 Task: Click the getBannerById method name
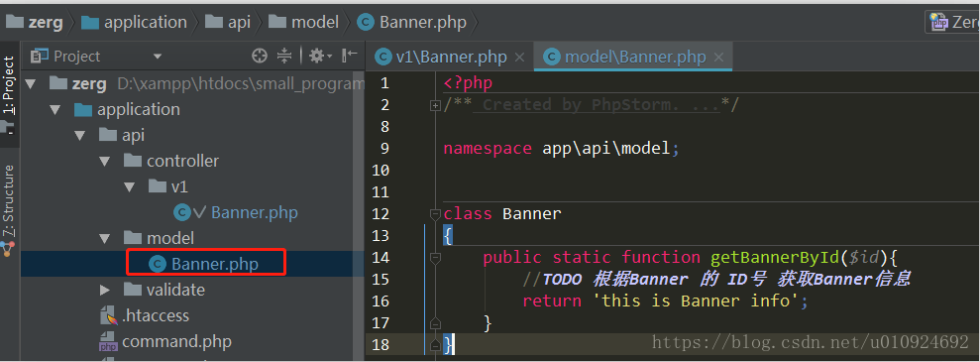coord(775,257)
